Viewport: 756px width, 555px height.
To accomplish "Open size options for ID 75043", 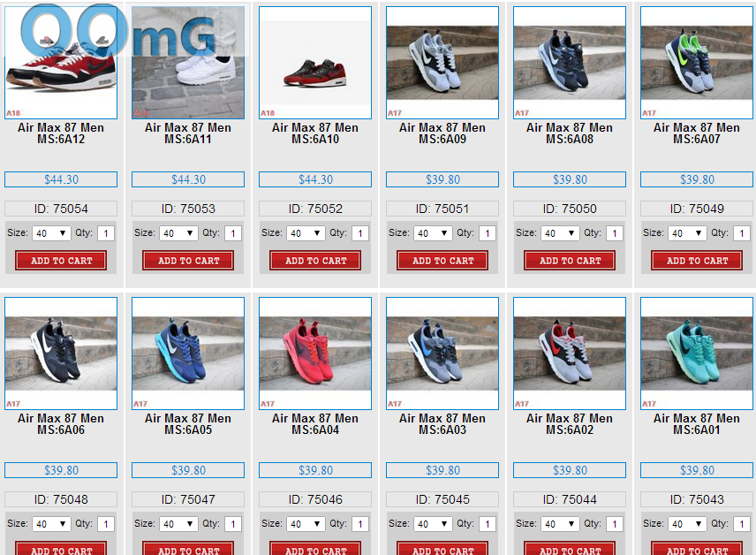I will tap(687, 524).
